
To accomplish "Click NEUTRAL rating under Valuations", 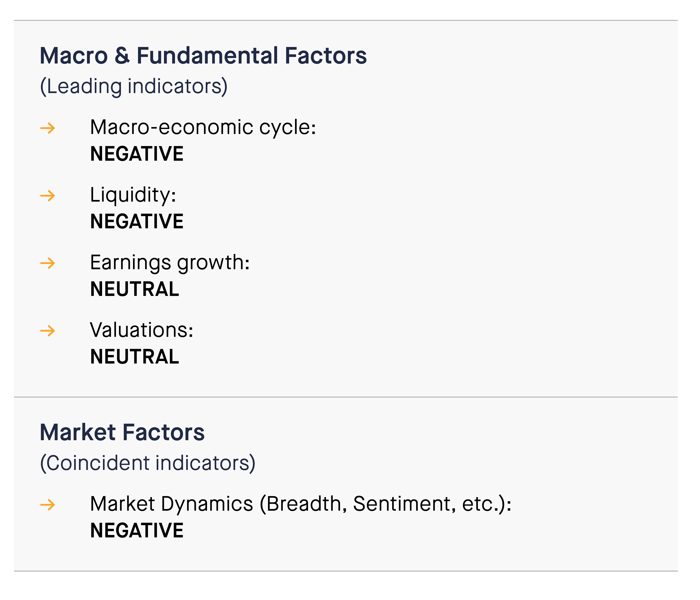I will (135, 357).
